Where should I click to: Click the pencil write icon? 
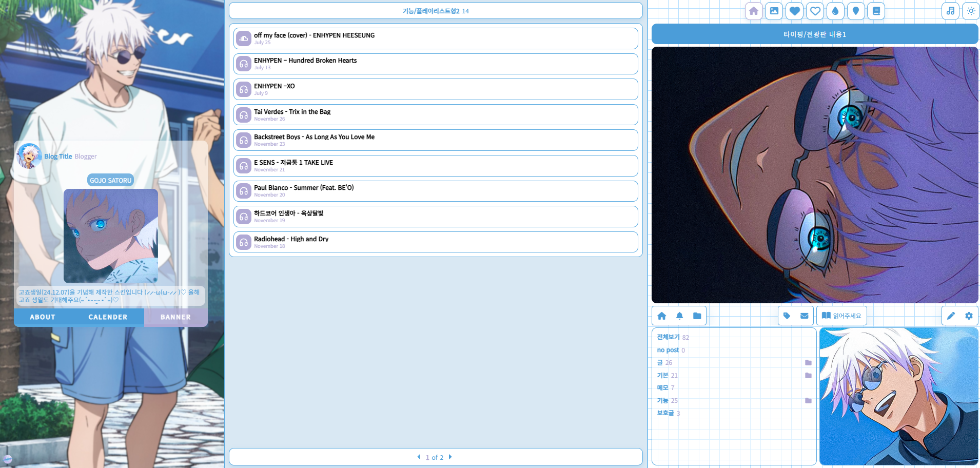point(951,316)
